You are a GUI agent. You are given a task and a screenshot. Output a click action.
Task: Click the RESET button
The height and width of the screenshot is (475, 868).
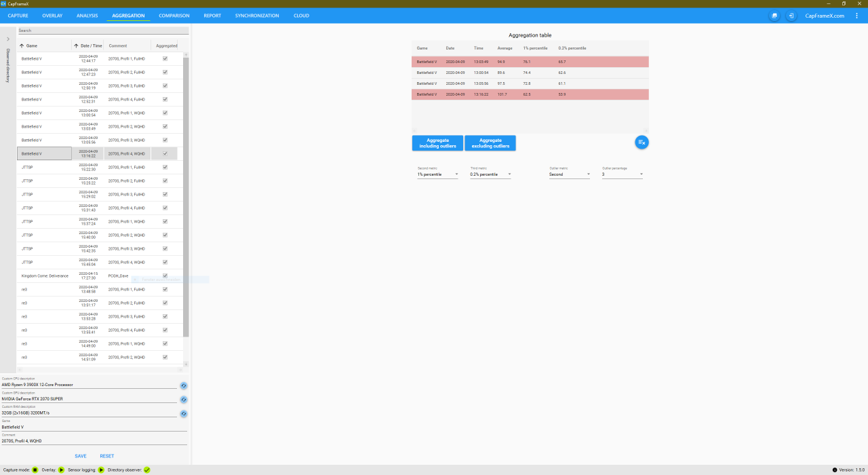pos(107,456)
